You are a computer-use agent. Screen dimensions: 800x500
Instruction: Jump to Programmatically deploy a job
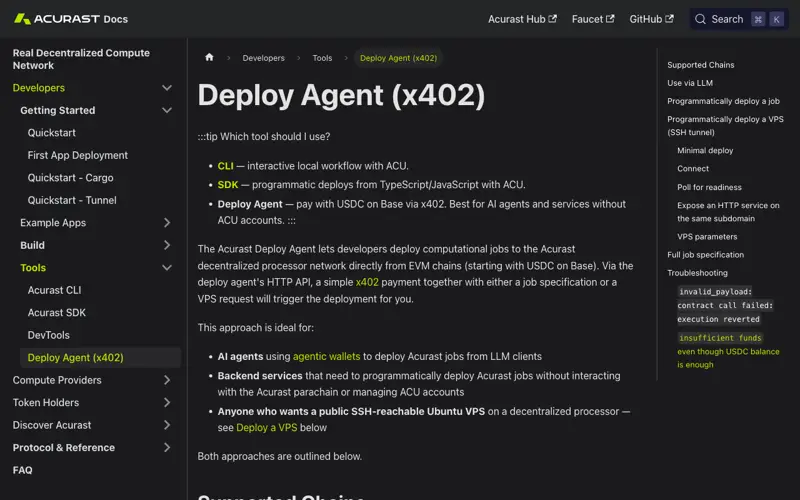coord(723,101)
